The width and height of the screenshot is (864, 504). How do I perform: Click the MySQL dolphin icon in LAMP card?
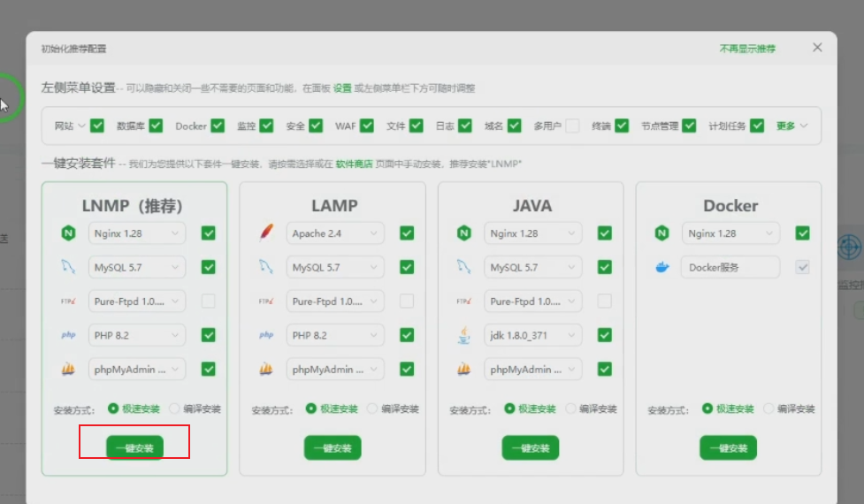click(266, 267)
